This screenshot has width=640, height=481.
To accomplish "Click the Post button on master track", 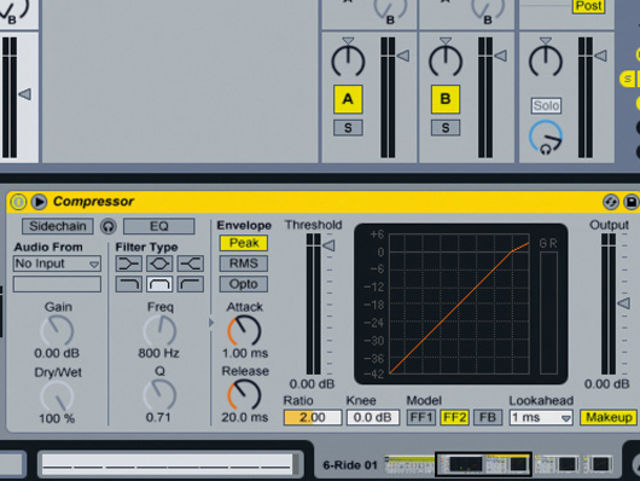I will tap(589, 6).
